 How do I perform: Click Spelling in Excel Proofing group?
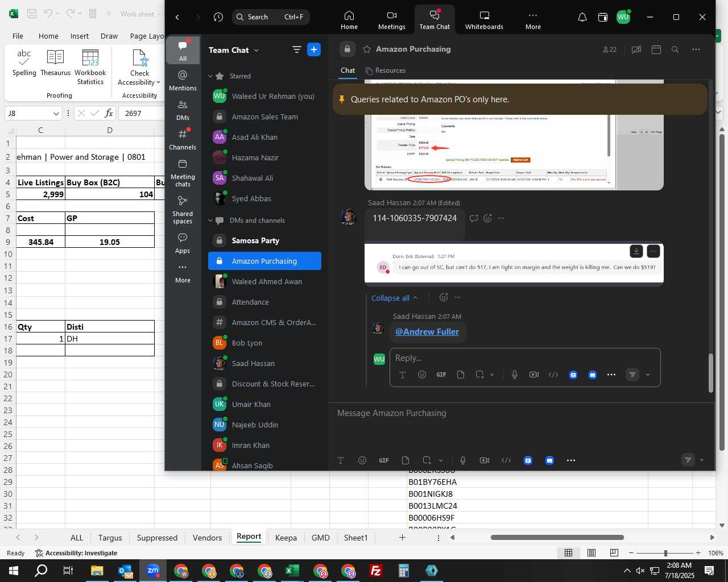coord(24,63)
